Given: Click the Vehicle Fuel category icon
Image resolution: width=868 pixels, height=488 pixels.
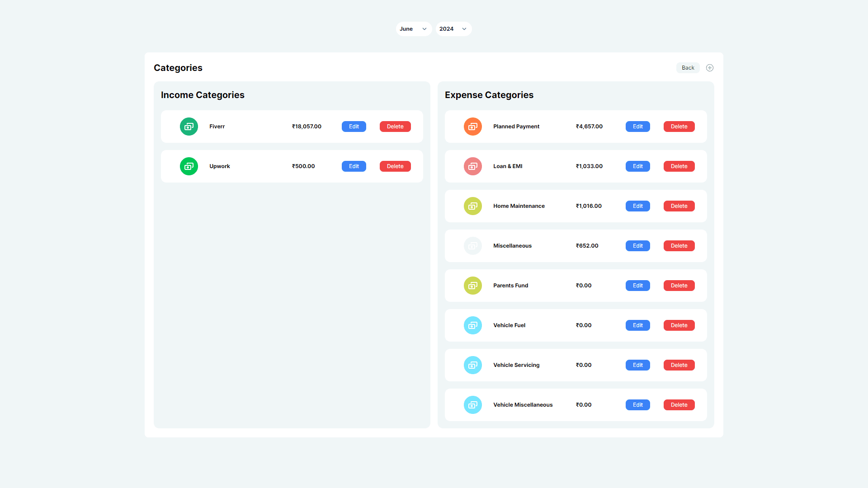Looking at the screenshot, I should tap(472, 325).
